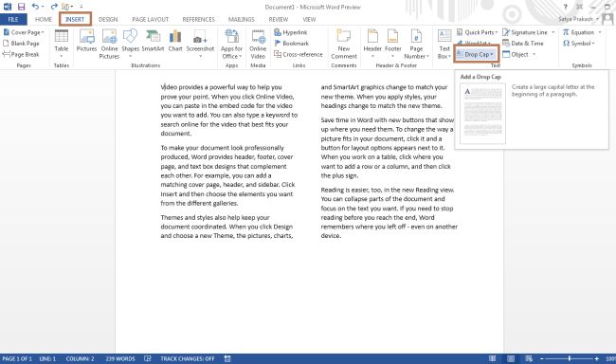The image size is (616, 364).
Task: Click COLUMN: 2 indicator in status bar
Action: tap(80, 358)
